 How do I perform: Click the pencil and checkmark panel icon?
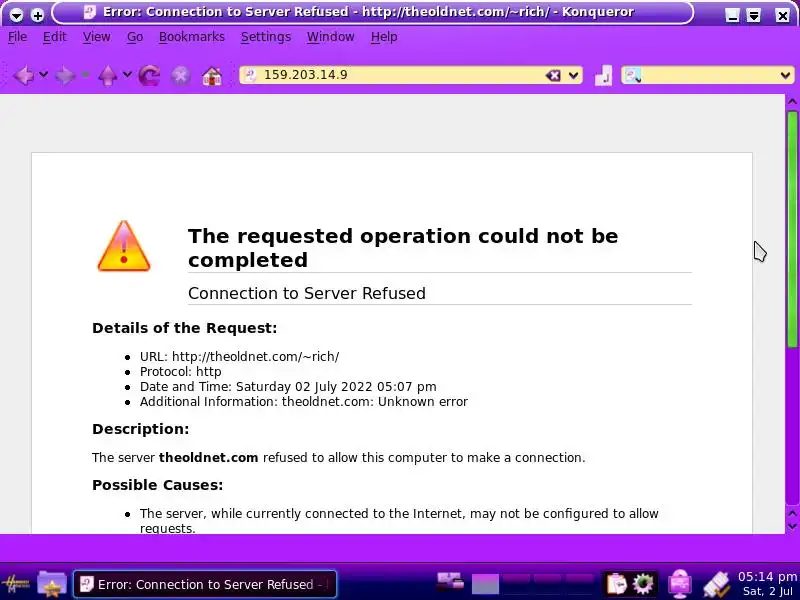pos(717,584)
